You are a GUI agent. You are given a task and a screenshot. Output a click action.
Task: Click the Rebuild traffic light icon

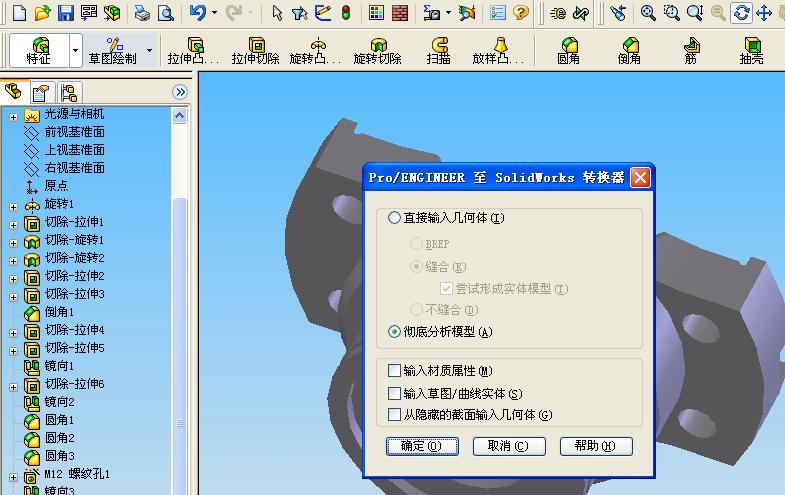coord(346,13)
